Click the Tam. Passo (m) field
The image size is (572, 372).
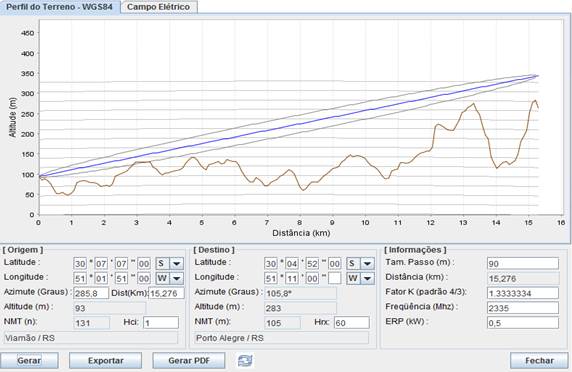coord(523,263)
